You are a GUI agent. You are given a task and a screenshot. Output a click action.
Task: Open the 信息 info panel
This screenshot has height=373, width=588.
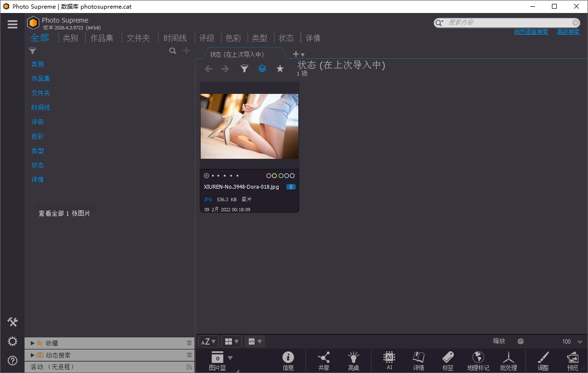coord(288,361)
